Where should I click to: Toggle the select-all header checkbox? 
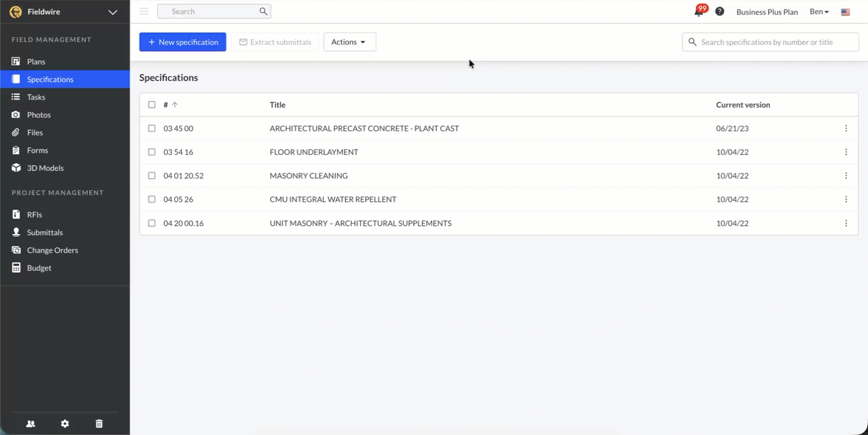tap(152, 105)
